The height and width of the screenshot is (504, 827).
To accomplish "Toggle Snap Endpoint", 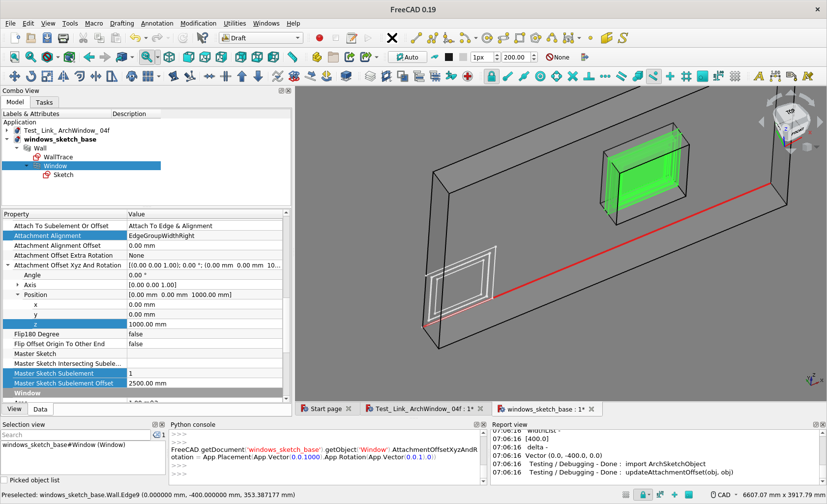I will click(508, 76).
